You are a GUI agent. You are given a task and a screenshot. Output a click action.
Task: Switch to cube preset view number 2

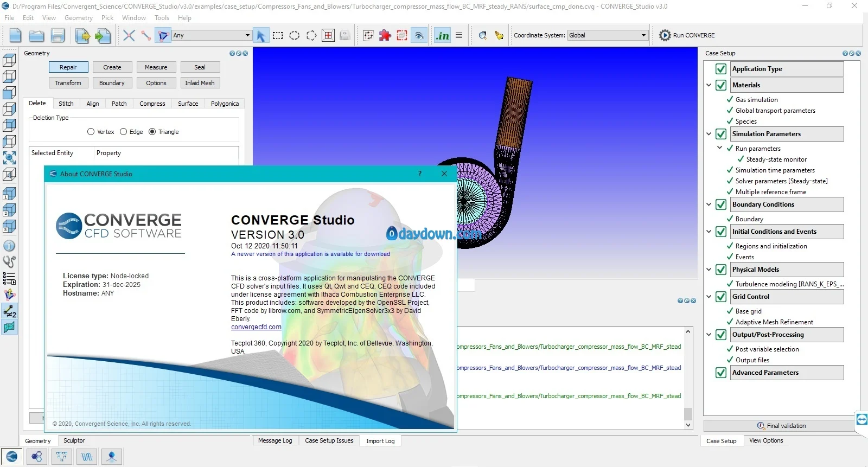click(9, 210)
